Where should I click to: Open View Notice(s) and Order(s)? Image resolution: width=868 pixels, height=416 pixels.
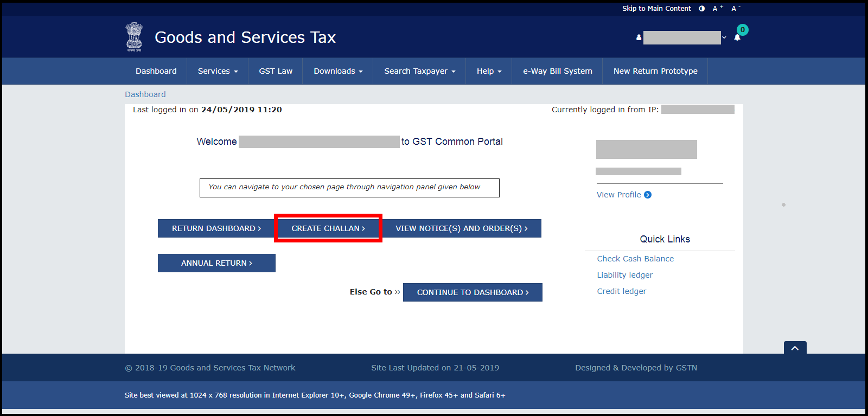click(x=462, y=228)
